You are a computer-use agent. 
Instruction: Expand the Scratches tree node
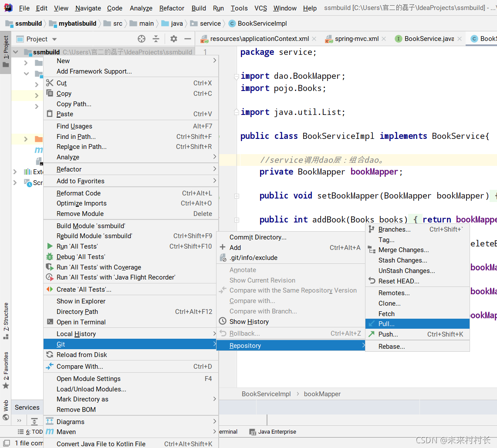[15, 182]
